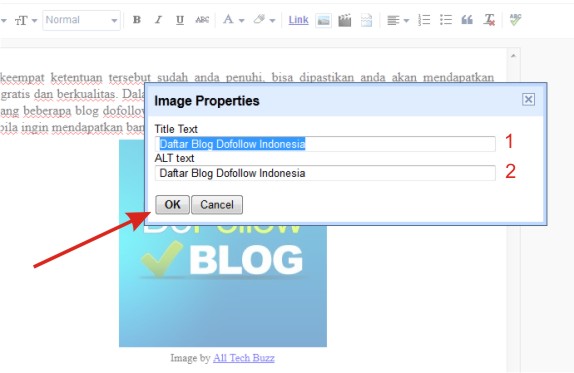Open the All Tech Buzz link
Image resolution: width=574 pixels, height=373 pixels.
click(244, 358)
